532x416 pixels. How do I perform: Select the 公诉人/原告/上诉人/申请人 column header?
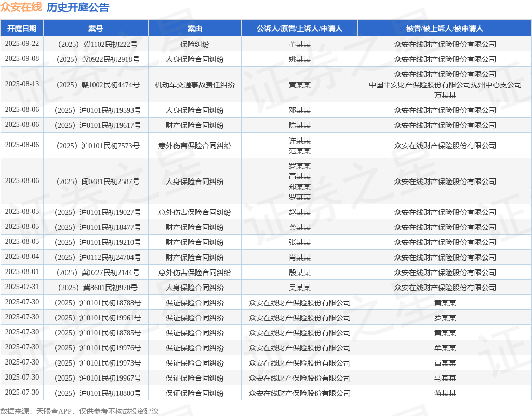coord(299,29)
